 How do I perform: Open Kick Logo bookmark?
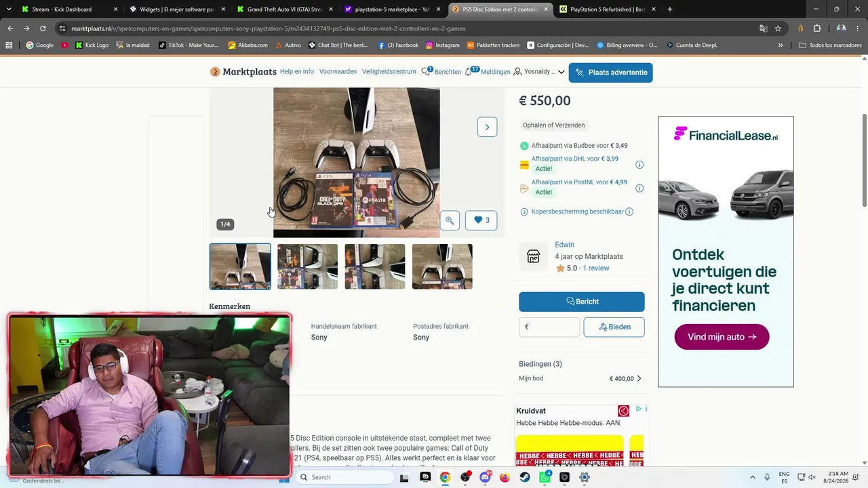point(92,45)
